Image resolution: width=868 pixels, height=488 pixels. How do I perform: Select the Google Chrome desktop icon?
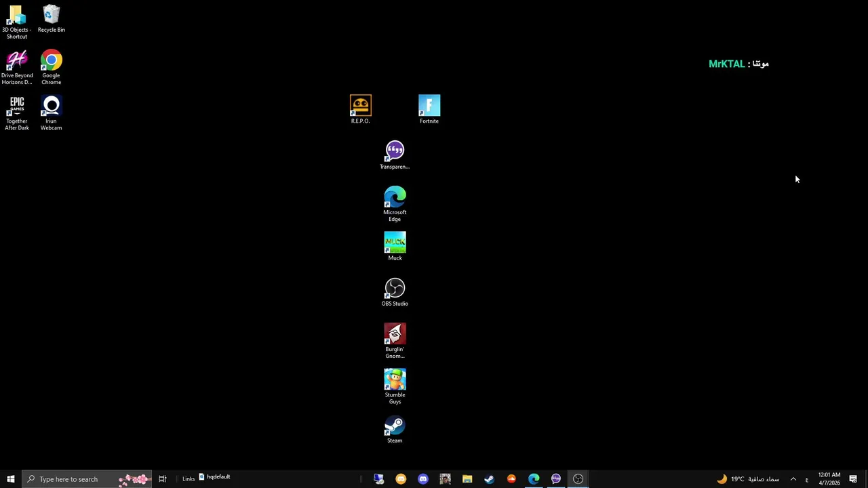click(51, 68)
